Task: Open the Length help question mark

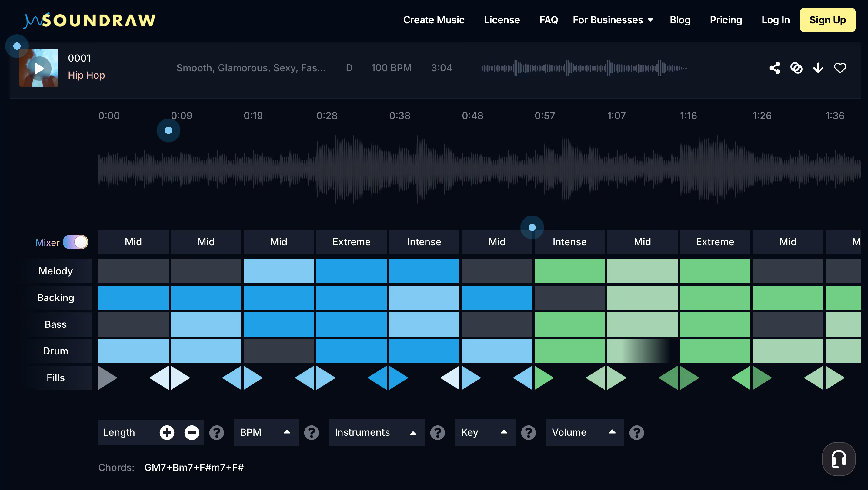Action: click(x=217, y=432)
